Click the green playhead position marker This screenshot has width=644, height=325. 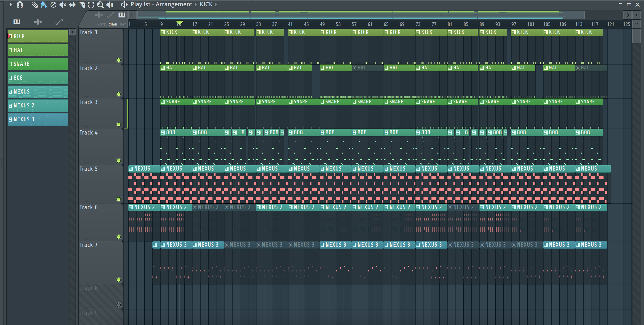click(180, 23)
